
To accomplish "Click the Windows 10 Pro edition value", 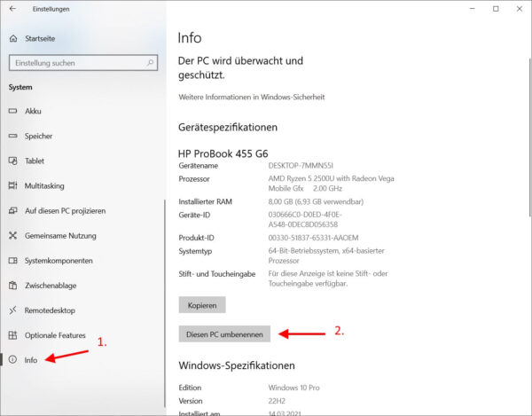I will pyautogui.click(x=293, y=388).
